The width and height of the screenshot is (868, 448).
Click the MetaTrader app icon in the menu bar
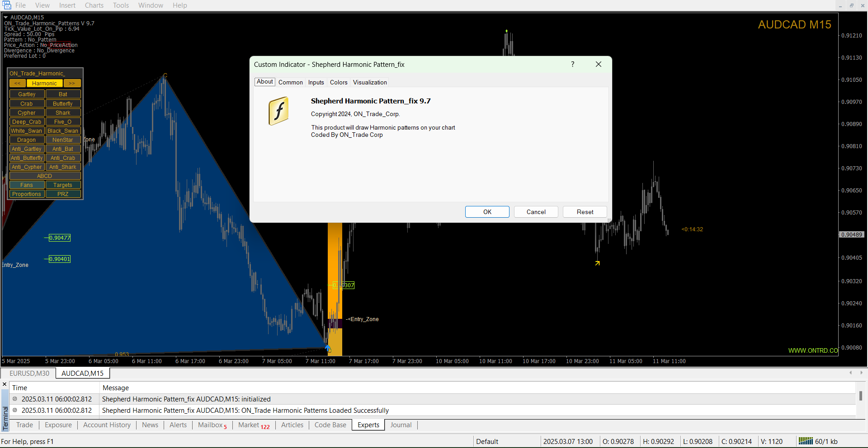click(x=7, y=5)
